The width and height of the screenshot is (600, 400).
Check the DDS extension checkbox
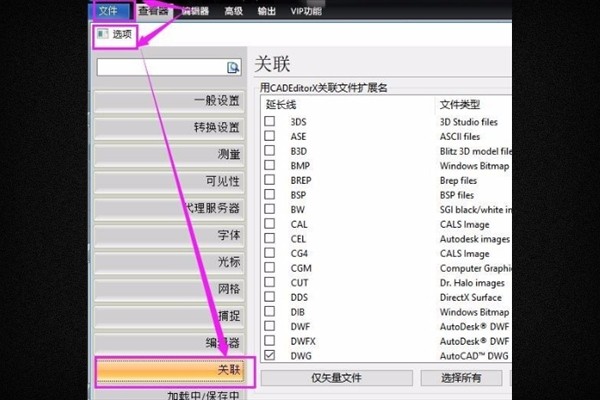[269, 297]
